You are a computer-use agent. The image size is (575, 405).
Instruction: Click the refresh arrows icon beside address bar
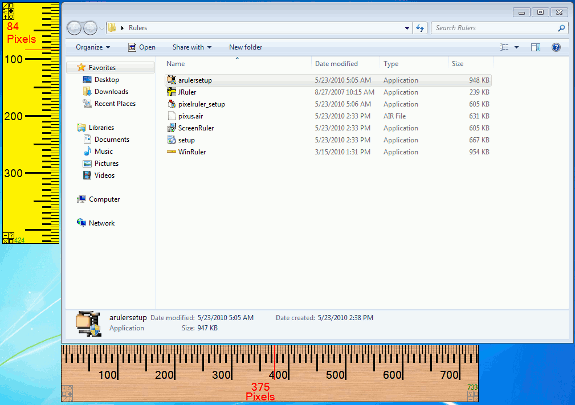click(x=420, y=28)
